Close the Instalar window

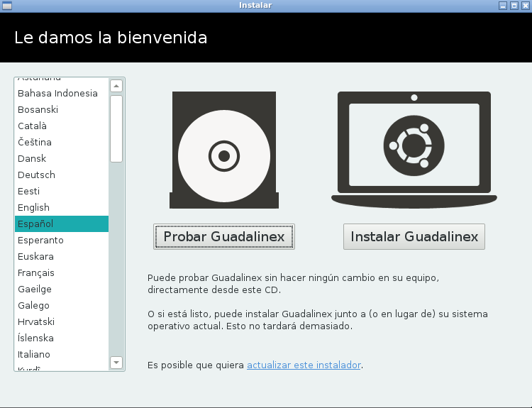tap(525, 6)
